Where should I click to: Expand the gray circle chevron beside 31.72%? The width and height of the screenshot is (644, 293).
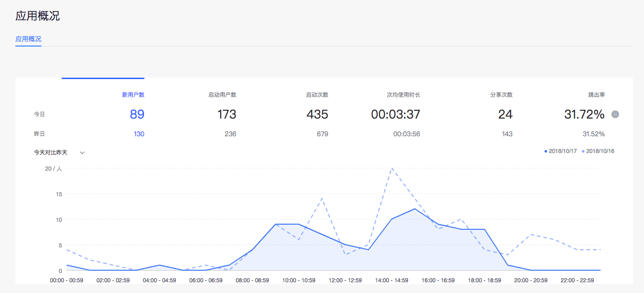point(615,114)
